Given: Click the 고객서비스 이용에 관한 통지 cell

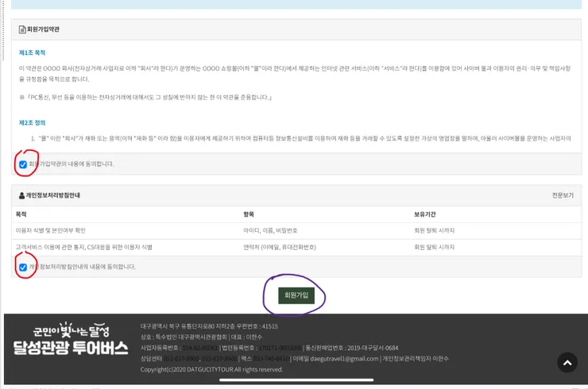Looking at the screenshot, I should point(83,248).
